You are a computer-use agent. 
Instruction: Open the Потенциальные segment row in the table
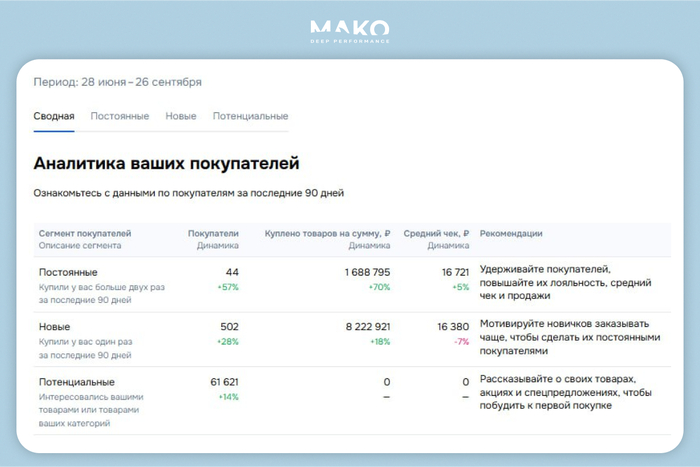click(x=76, y=382)
